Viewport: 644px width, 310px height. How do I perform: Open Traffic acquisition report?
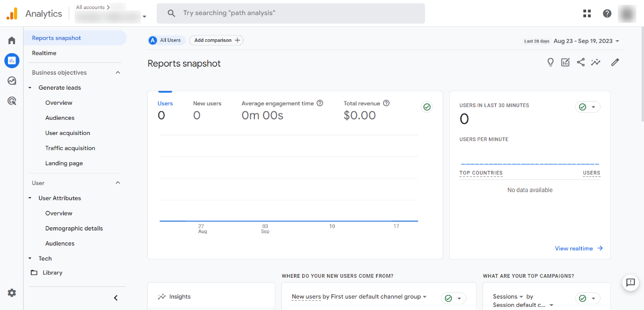coord(70,148)
